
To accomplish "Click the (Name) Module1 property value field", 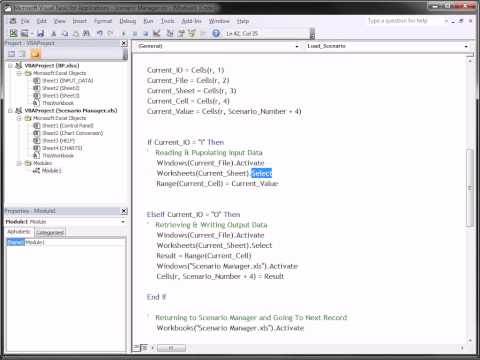I will point(75,242).
